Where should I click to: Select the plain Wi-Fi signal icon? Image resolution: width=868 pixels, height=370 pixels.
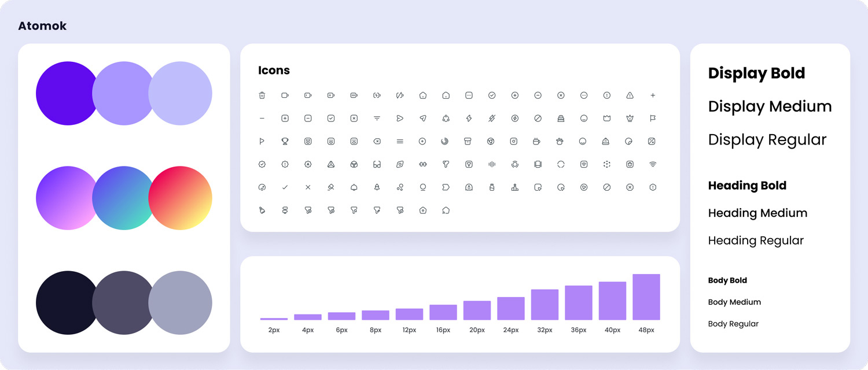tap(653, 164)
